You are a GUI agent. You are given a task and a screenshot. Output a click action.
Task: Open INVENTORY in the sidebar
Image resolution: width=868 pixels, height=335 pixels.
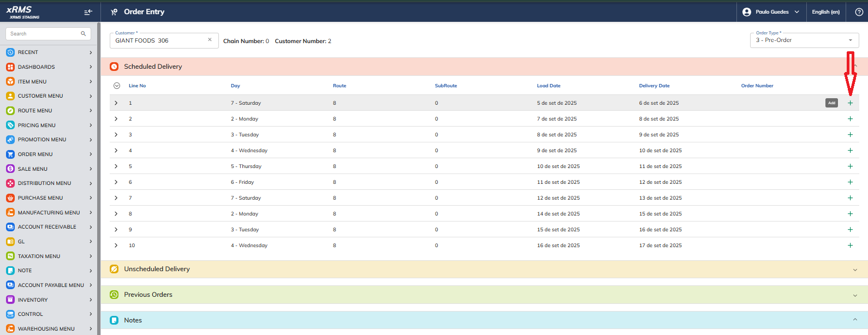49,300
